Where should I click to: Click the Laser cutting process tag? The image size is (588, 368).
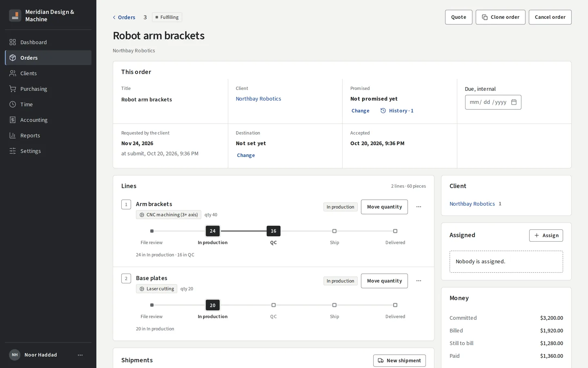156,289
